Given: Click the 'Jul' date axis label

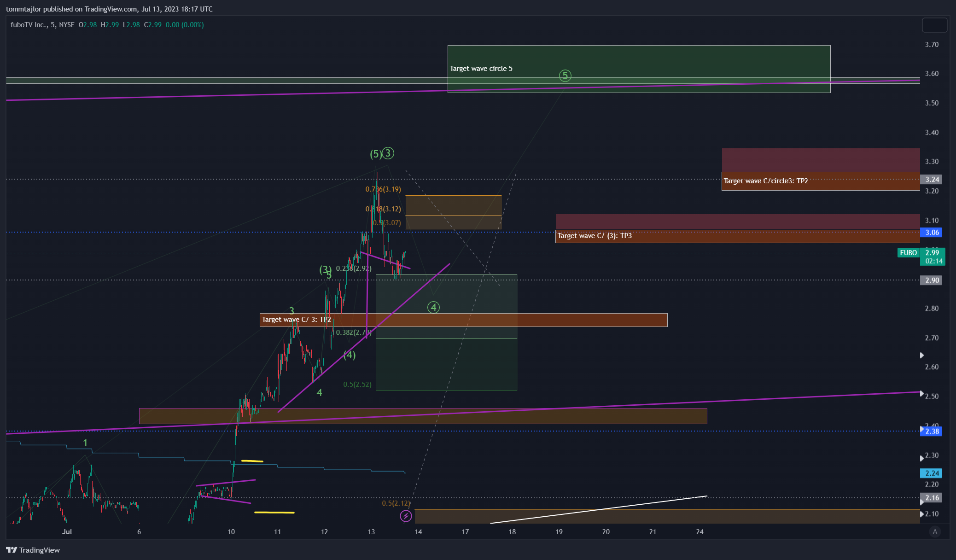Looking at the screenshot, I should pyautogui.click(x=67, y=532).
